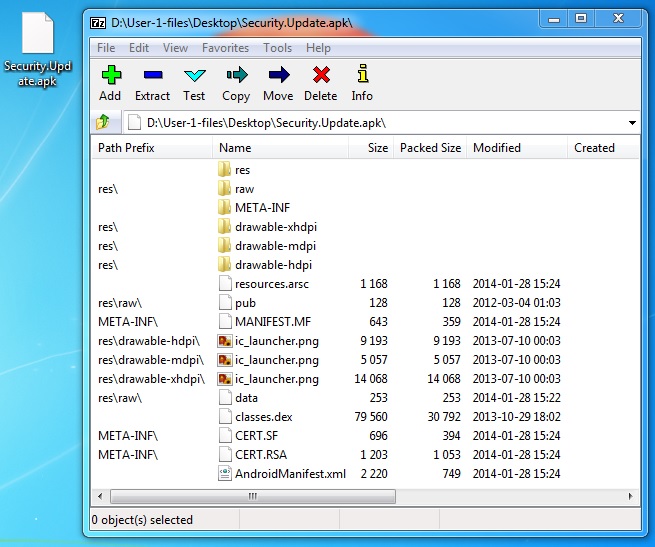The width and height of the screenshot is (655, 547).
Task: Select the META-INF folder
Action: 262,208
